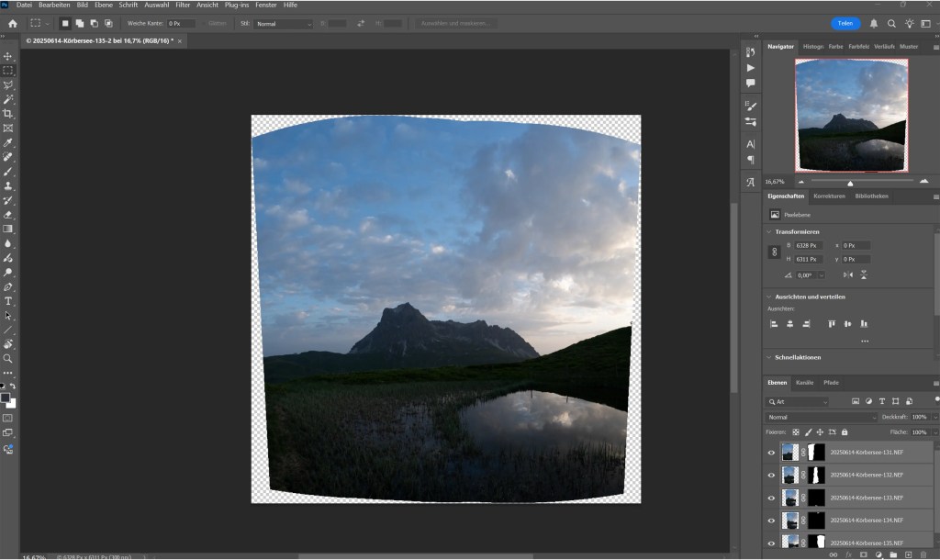Hide the 20250614-Körbersee-131.NEF layer

[x=770, y=452]
